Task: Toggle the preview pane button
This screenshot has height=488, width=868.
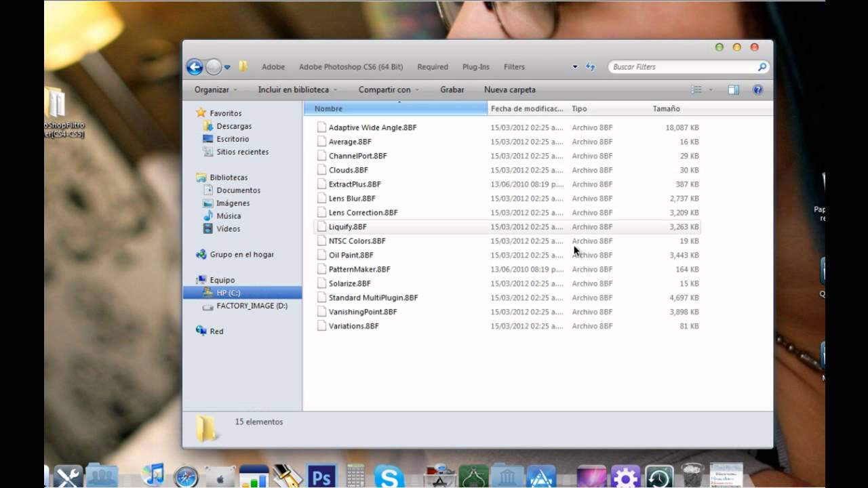Action: 733,89
